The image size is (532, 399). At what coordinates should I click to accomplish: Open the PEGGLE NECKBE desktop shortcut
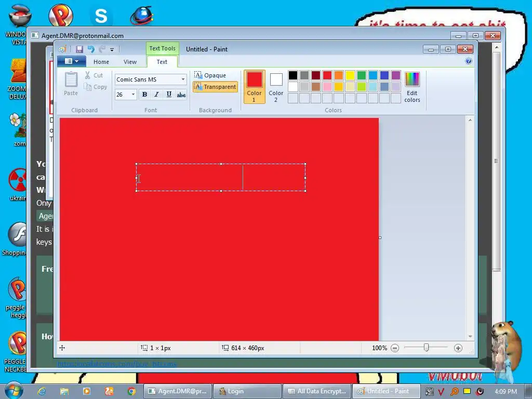16,352
